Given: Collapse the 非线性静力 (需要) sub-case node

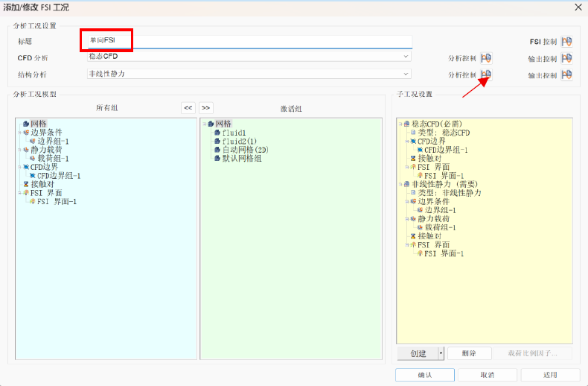Looking at the screenshot, I should tap(400, 184).
